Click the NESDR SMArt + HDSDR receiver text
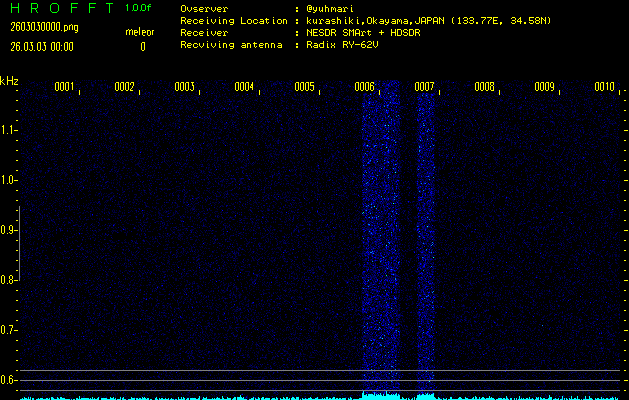The height and width of the screenshot is (400, 629). [x=366, y=32]
